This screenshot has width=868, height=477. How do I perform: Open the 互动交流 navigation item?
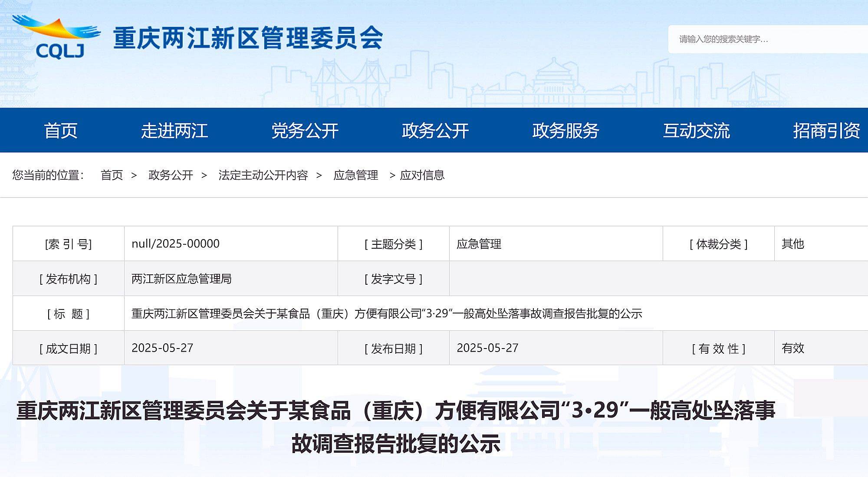click(x=697, y=131)
